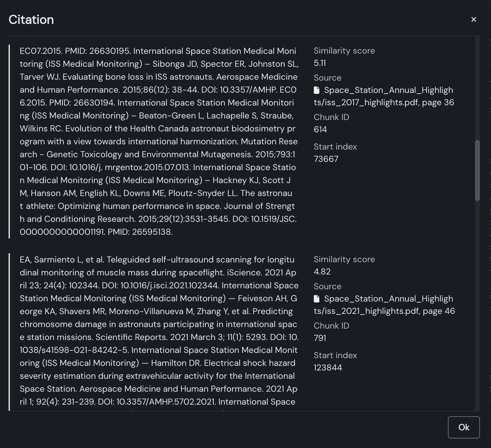Click the similarity score value 4.82
Viewport: 491px width, 448px height.
point(322,272)
